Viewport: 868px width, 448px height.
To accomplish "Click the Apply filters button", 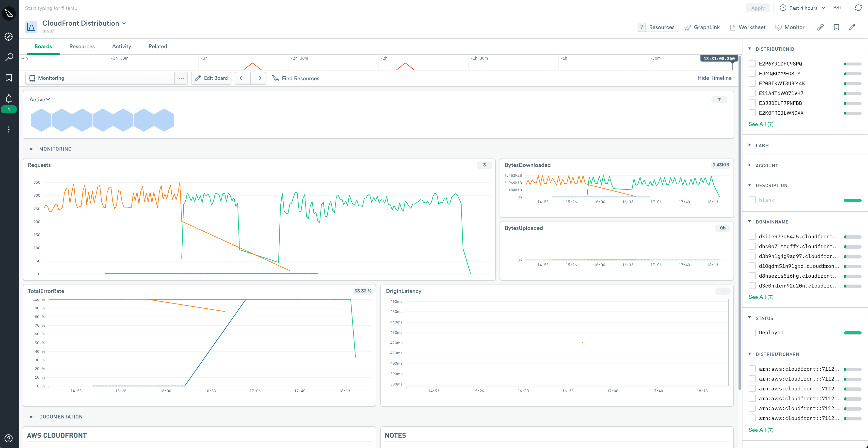I will tap(758, 8).
